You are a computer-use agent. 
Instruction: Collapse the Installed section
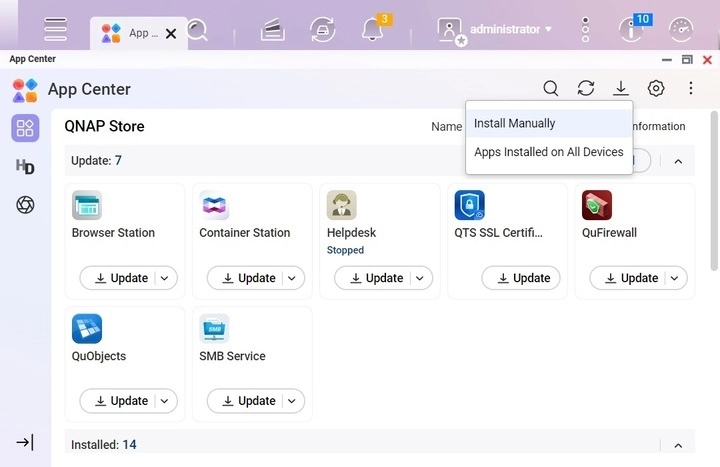[x=678, y=445]
